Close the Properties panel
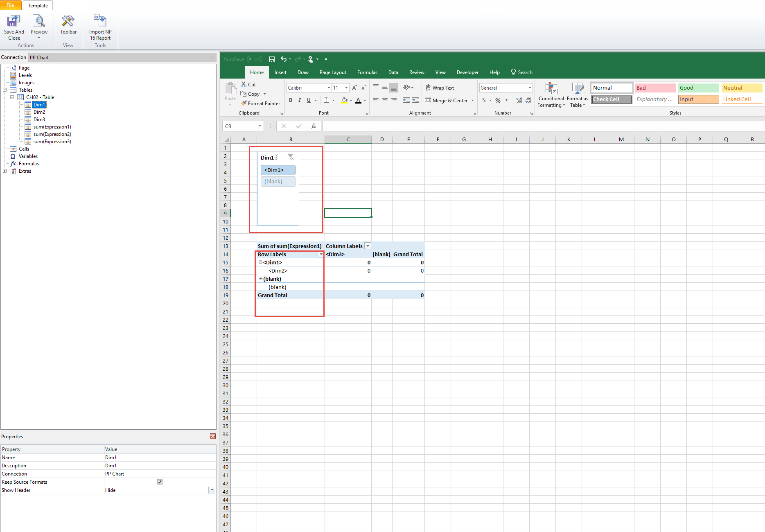765x532 pixels. click(213, 437)
